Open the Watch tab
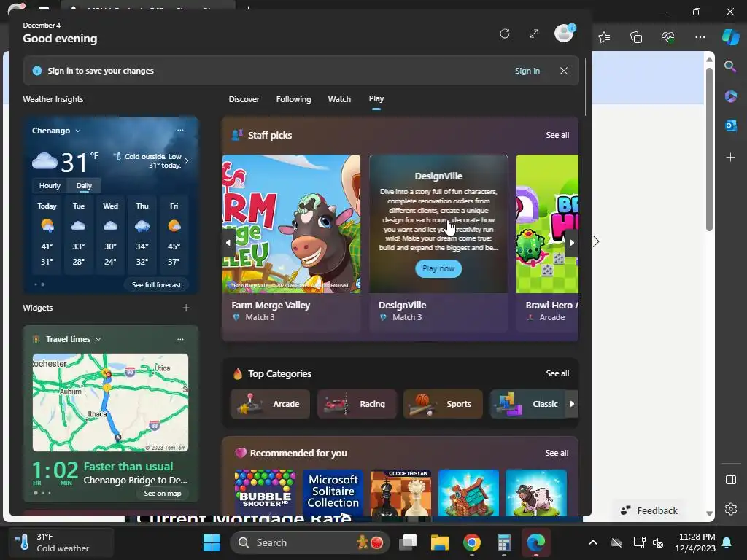Viewport: 747px width, 560px height. 339,99
